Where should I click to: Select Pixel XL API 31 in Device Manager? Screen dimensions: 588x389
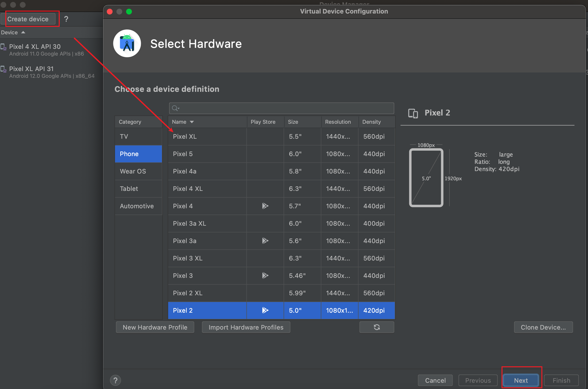(x=51, y=72)
